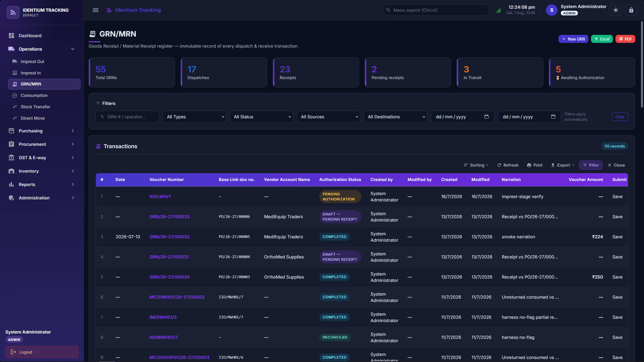The image size is (644, 362).
Task: Open GRN/MRN in the sidebar
Action: (44, 84)
